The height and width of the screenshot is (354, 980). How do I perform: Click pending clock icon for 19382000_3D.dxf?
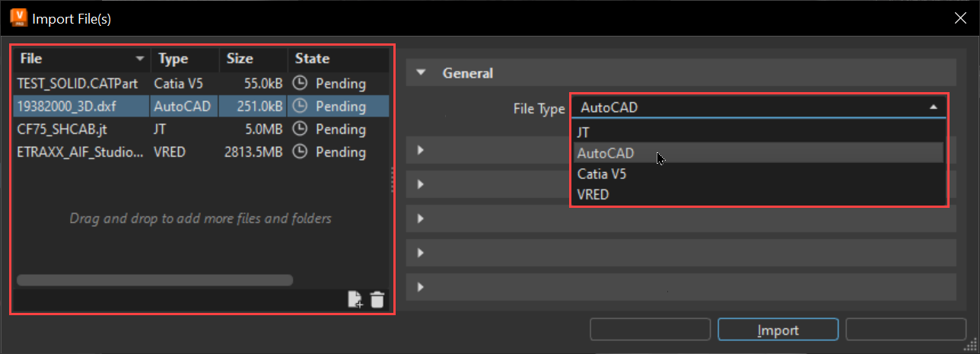[x=301, y=107]
